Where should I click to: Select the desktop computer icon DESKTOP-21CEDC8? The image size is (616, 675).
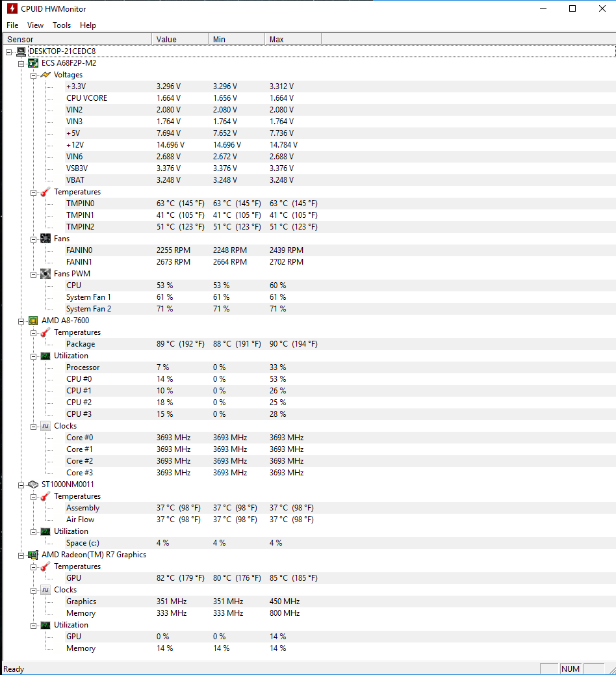[21, 51]
